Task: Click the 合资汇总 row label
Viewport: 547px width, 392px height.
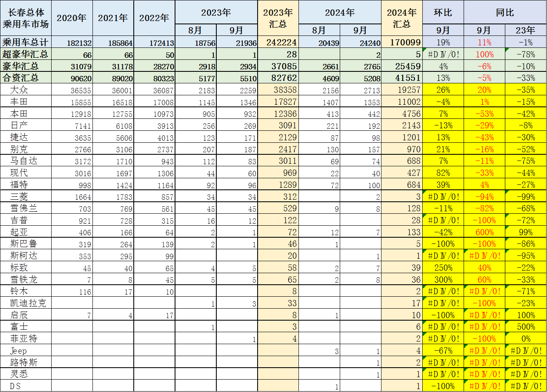Action: click(x=26, y=78)
